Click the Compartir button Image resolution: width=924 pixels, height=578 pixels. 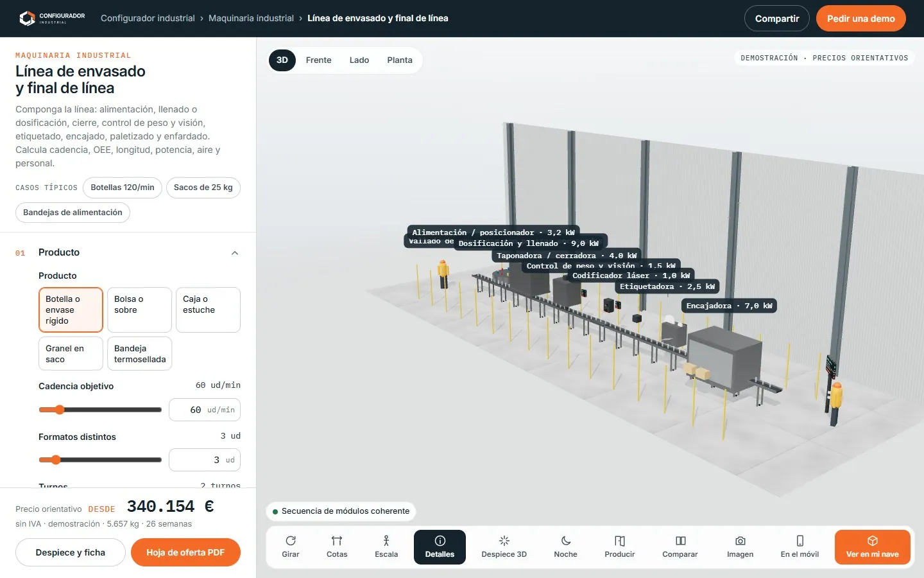pyautogui.click(x=777, y=19)
